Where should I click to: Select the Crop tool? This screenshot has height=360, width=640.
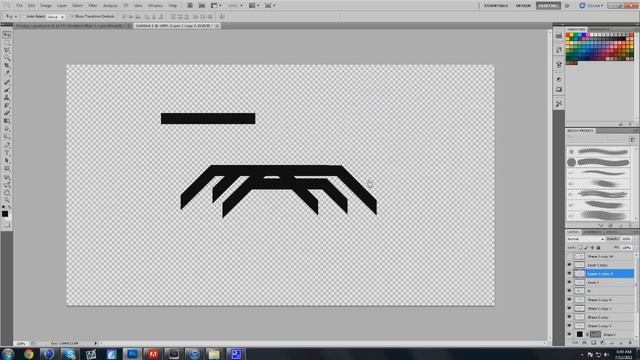7,65
